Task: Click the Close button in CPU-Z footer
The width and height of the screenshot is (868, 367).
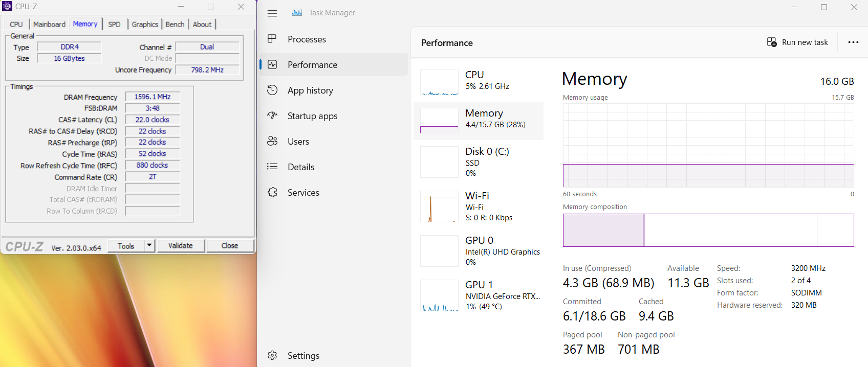Action: (x=230, y=245)
